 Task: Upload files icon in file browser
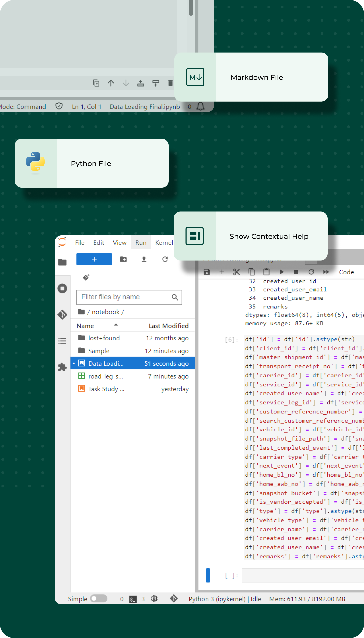(x=144, y=259)
